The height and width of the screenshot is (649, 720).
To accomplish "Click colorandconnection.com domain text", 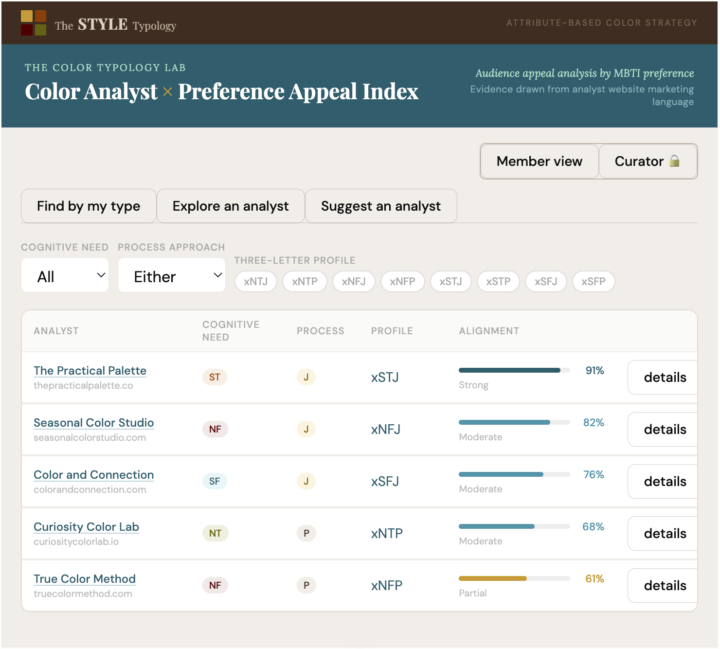I will click(x=90, y=490).
